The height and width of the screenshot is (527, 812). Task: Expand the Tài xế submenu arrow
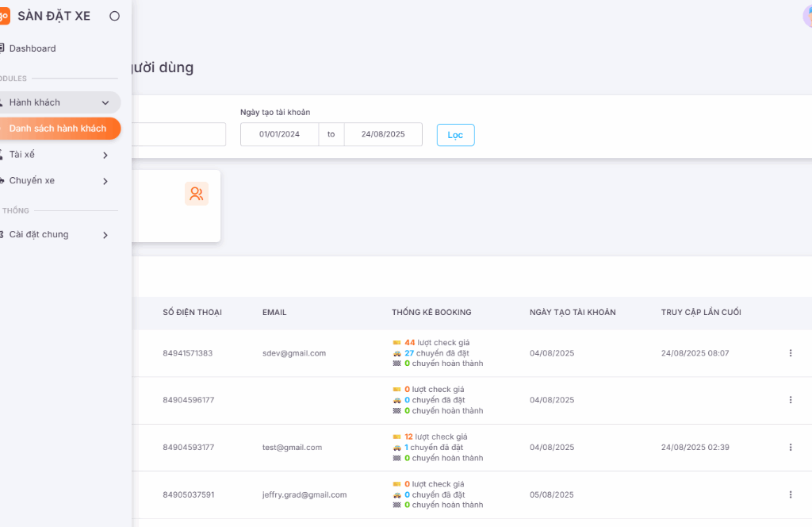(x=105, y=155)
